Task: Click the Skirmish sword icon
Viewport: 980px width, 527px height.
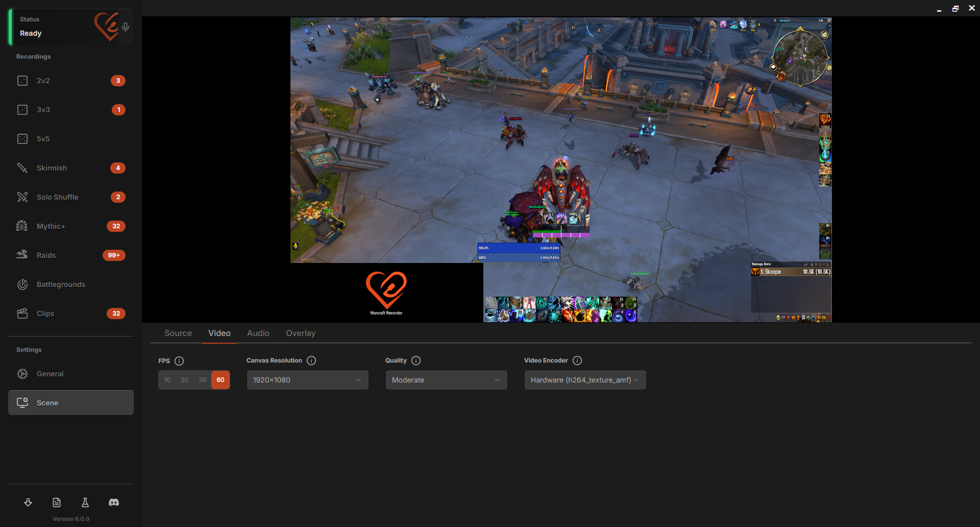Action: (x=22, y=168)
